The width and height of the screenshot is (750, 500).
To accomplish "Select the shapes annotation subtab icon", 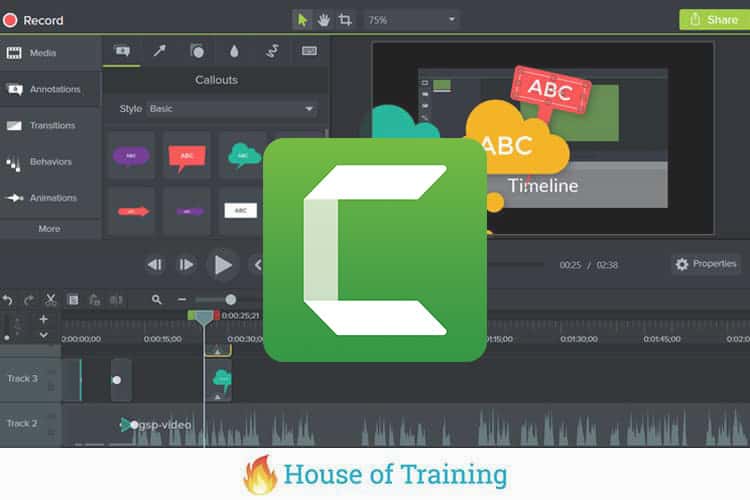I will pos(197,51).
